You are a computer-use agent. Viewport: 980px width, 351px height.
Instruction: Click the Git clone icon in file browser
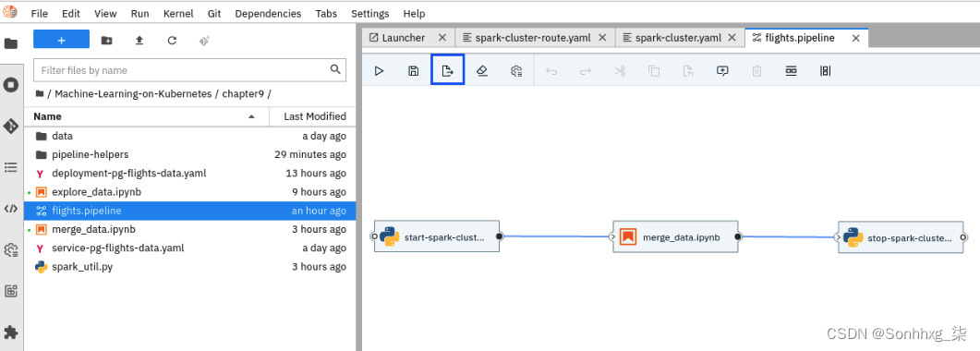coord(204,40)
